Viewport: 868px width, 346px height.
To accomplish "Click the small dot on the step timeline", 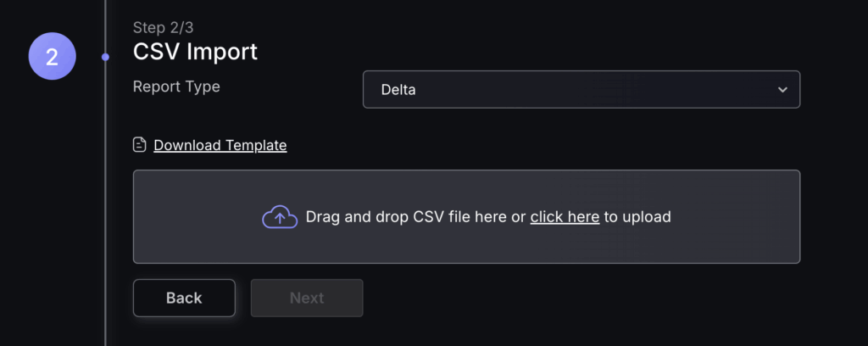I will (105, 58).
